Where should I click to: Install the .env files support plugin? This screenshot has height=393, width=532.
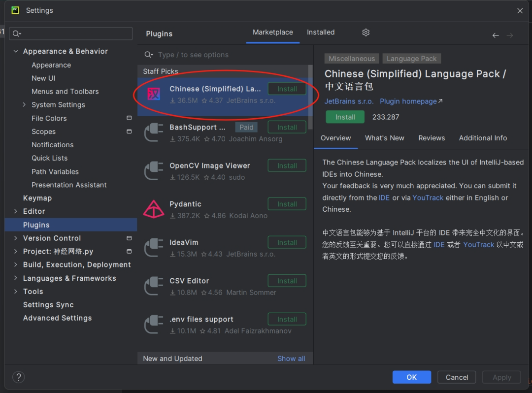287,319
